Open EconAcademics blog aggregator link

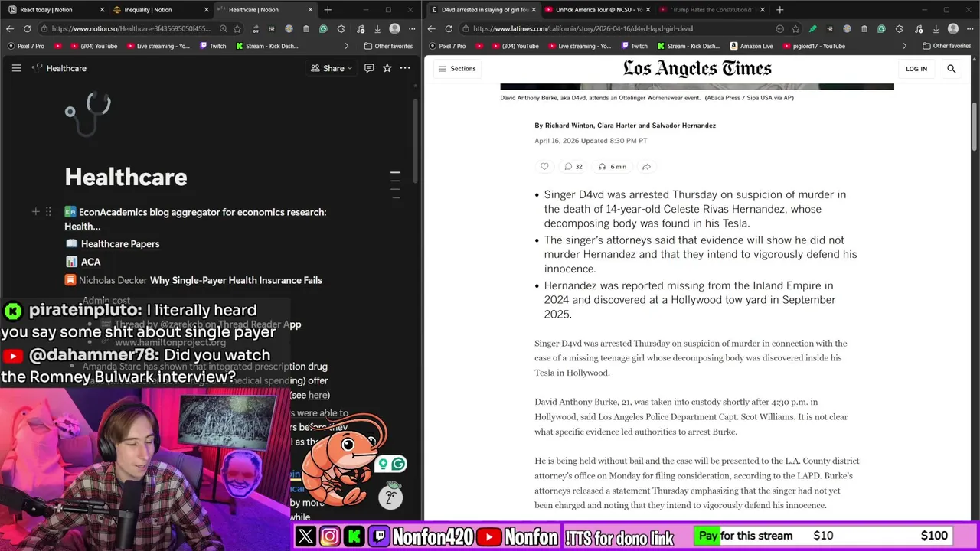(x=195, y=219)
